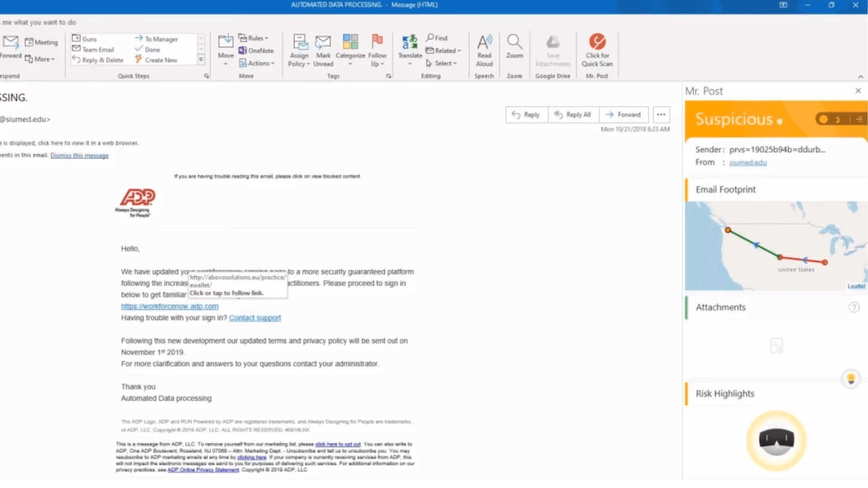
Task: Click the Find button in Editing group
Action: [437, 38]
